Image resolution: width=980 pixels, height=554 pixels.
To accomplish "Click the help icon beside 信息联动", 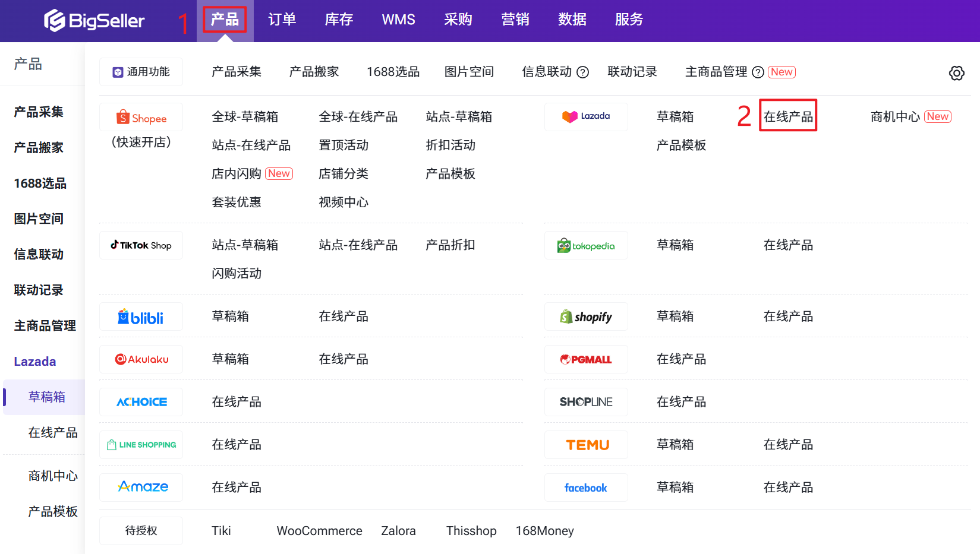I will click(583, 72).
